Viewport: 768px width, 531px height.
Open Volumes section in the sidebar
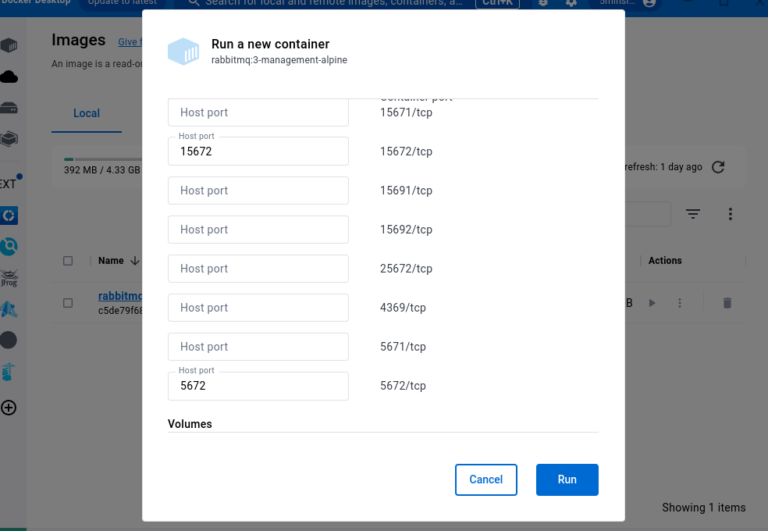(9, 108)
